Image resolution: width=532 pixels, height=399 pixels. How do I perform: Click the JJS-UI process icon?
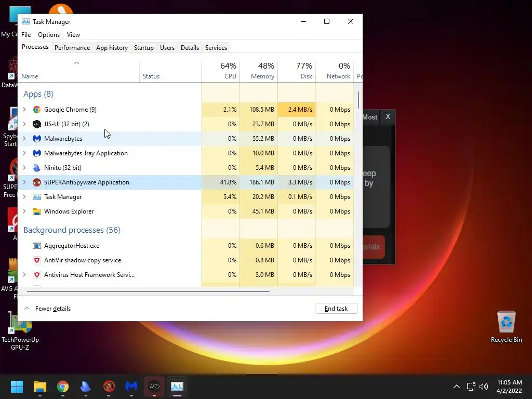[37, 124]
